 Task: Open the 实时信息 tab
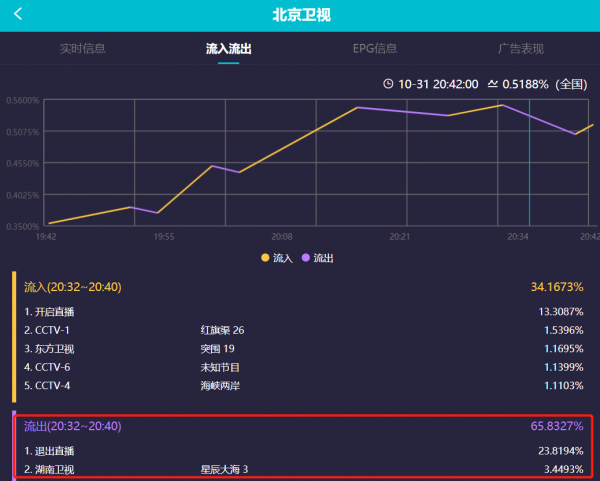click(x=82, y=49)
